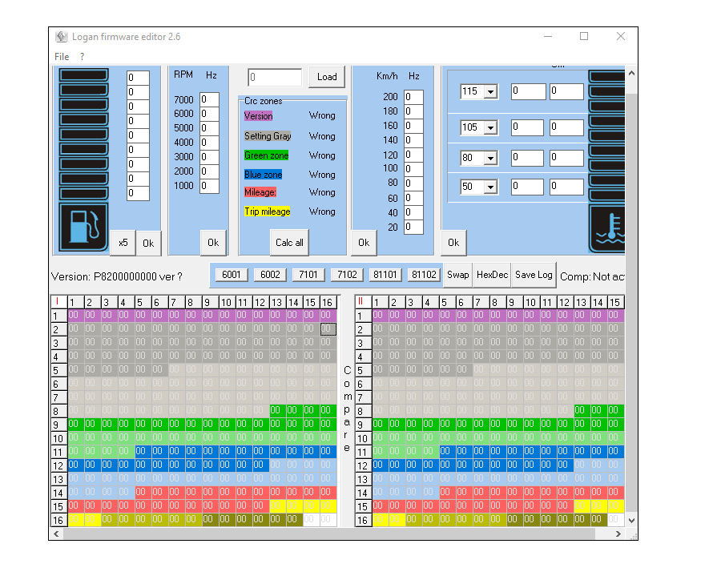Select the 7101 preset button

pyautogui.click(x=308, y=275)
